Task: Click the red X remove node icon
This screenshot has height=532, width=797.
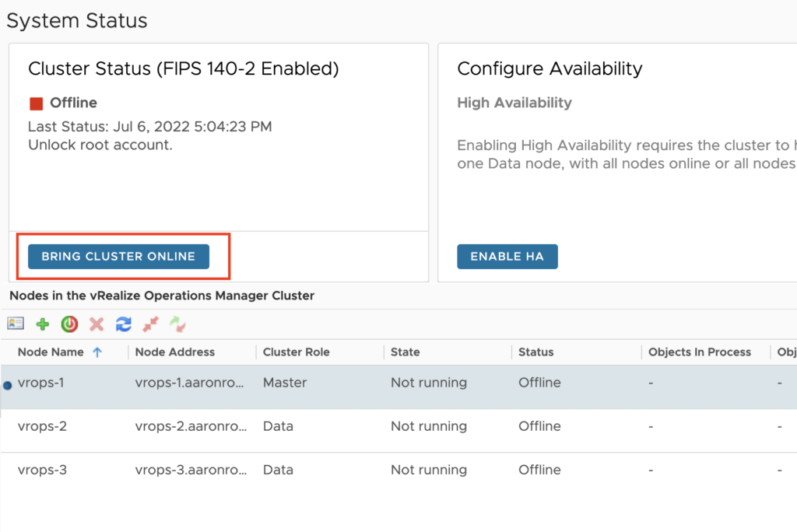Action: click(97, 324)
